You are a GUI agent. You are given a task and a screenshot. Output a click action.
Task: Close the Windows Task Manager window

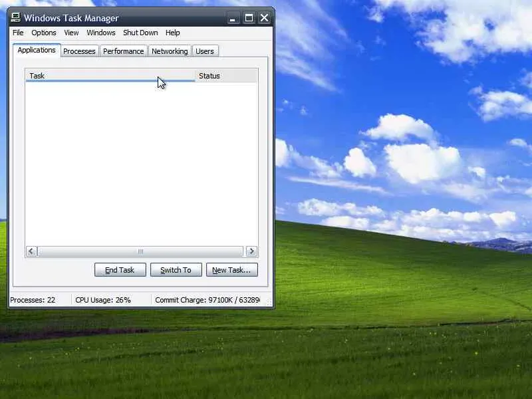pyautogui.click(x=264, y=18)
